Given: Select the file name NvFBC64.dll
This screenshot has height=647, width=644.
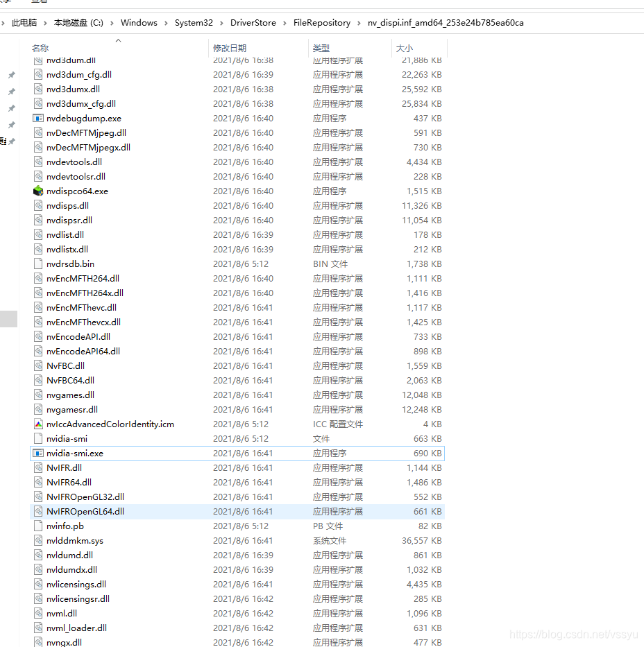Looking at the screenshot, I should tap(70, 381).
